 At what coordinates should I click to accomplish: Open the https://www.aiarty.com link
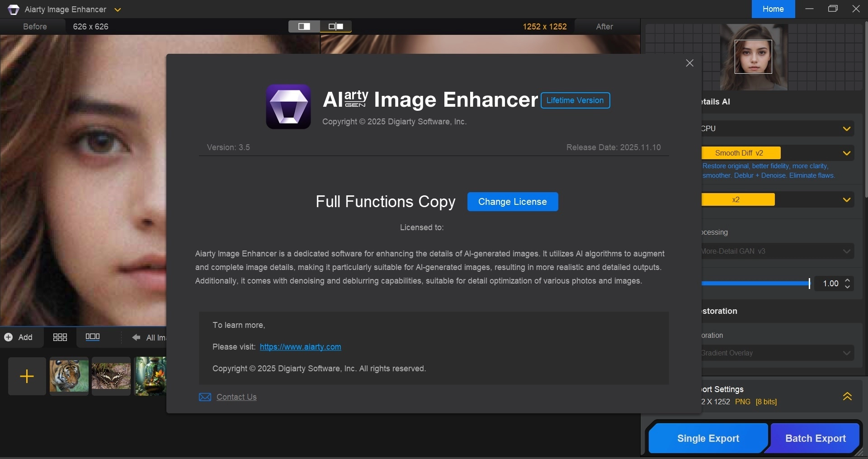pyautogui.click(x=300, y=347)
